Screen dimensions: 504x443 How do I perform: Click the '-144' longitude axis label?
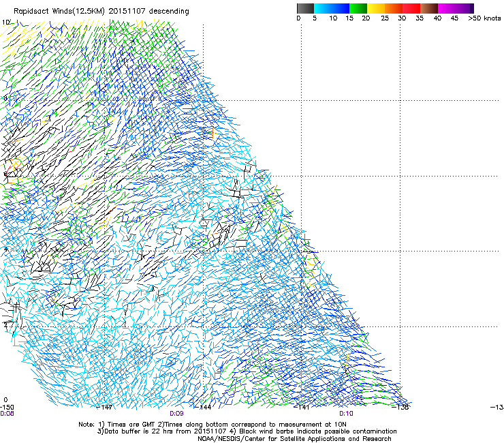click(x=203, y=408)
